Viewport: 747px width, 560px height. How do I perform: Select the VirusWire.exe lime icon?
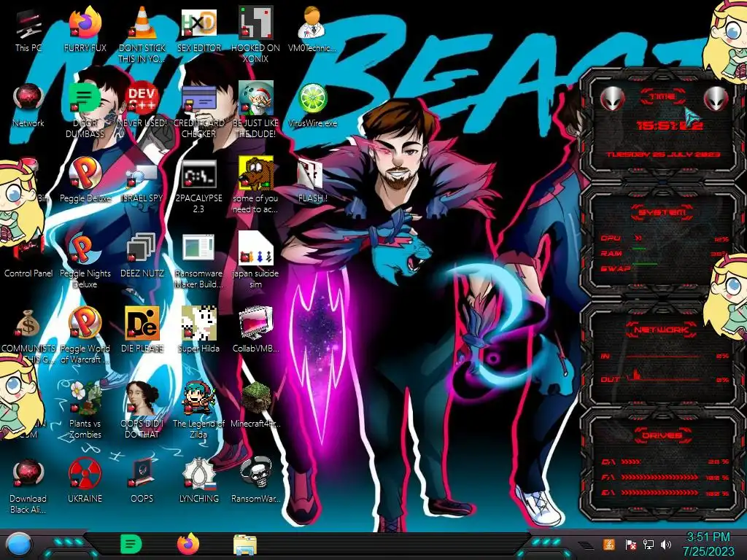click(312, 106)
